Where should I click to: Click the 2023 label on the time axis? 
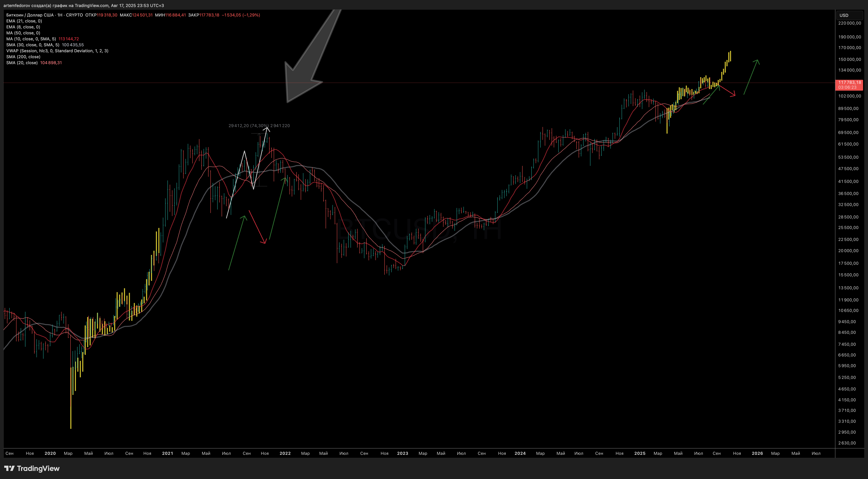[403, 453]
